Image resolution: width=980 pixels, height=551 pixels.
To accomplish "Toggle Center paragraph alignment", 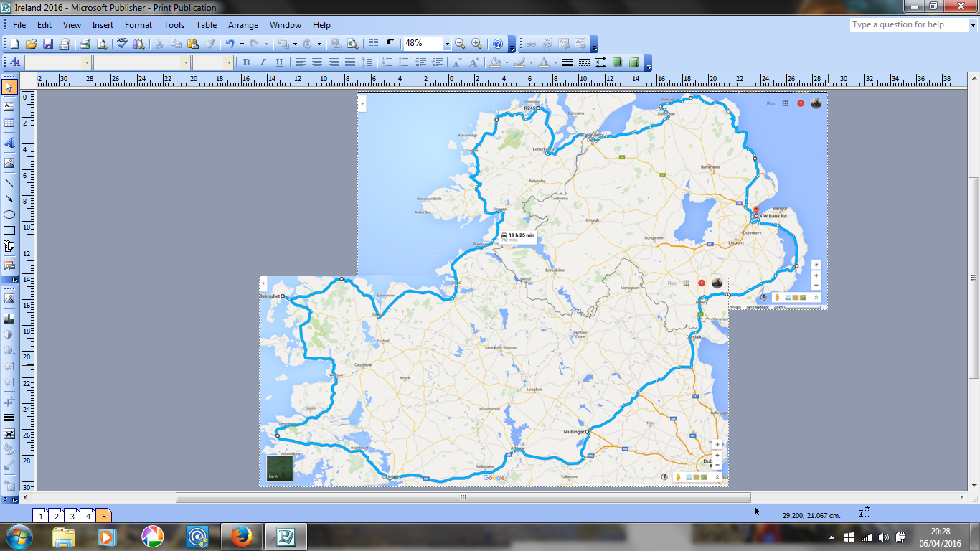I will [x=317, y=62].
